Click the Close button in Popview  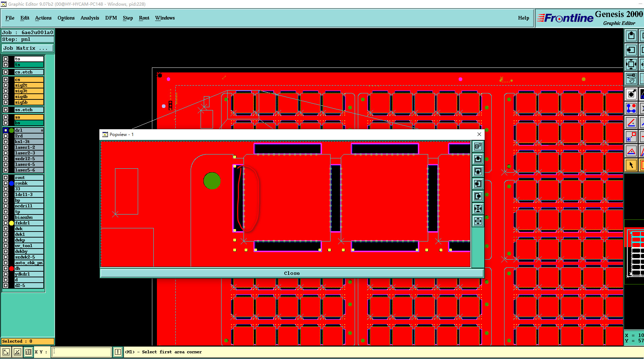pos(292,273)
